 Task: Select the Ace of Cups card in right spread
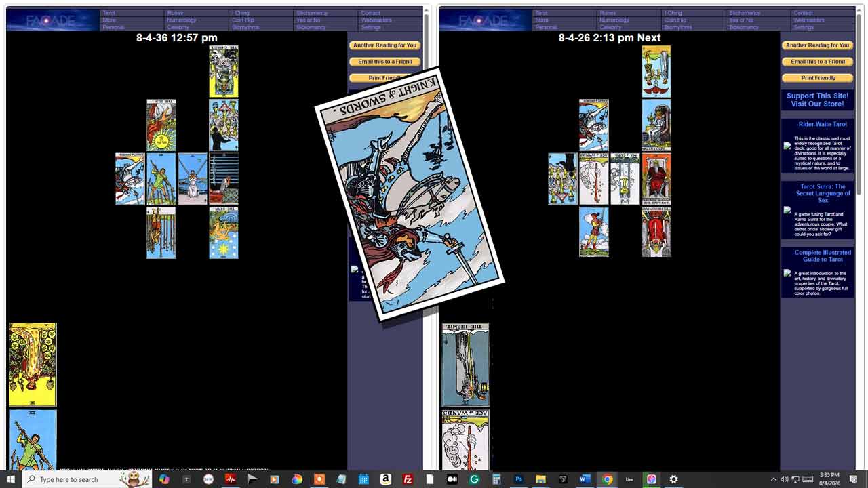pos(625,179)
